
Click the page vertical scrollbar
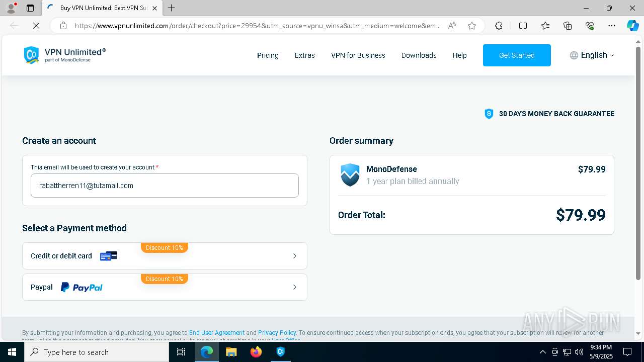pyautogui.click(x=638, y=163)
